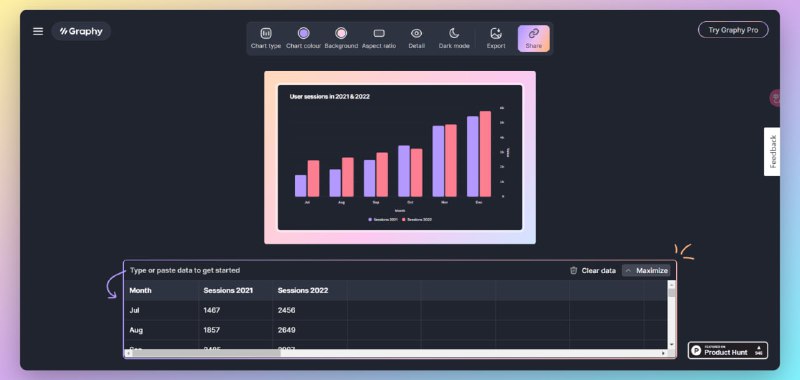Viewport: 800px width, 380px height.
Task: Toggle Dark mode
Action: click(x=454, y=38)
